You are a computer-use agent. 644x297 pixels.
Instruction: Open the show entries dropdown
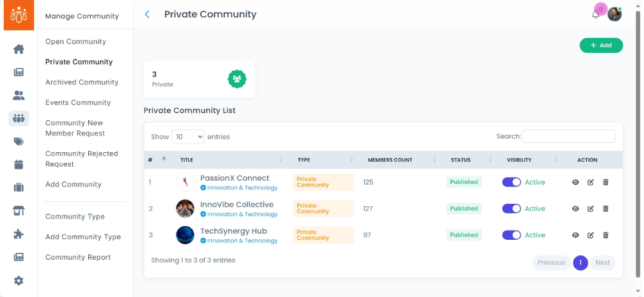pos(188,137)
